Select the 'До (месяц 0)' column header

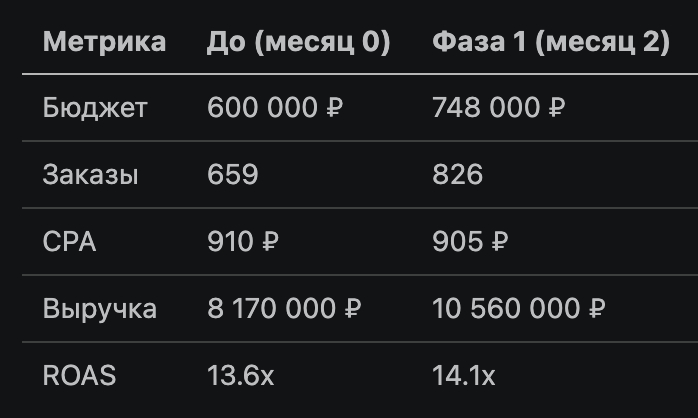coord(298,42)
